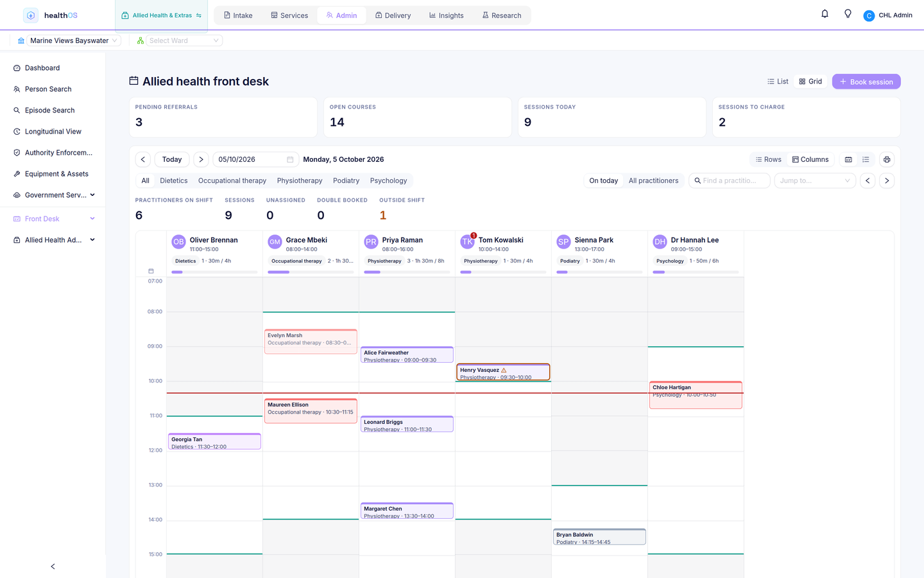Filter by Physiotherapy discipline
The width and height of the screenshot is (924, 578).
[x=300, y=180]
